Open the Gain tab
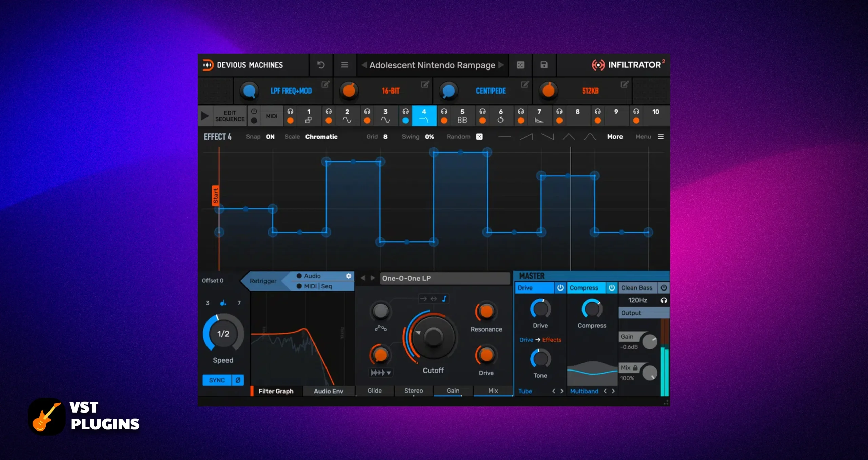This screenshot has width=868, height=460. 453,391
